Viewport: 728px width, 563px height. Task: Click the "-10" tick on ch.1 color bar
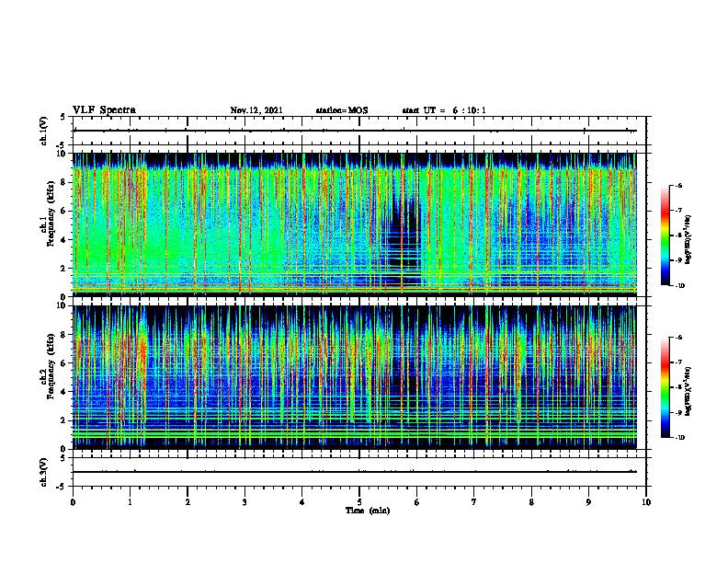[x=679, y=286]
